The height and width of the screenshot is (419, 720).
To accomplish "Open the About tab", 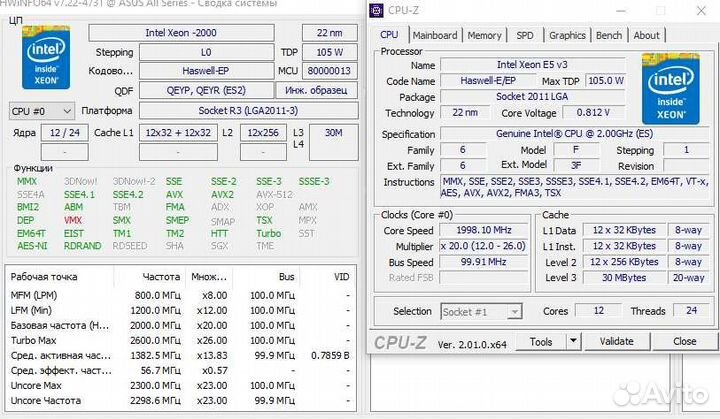I will click(x=646, y=35).
